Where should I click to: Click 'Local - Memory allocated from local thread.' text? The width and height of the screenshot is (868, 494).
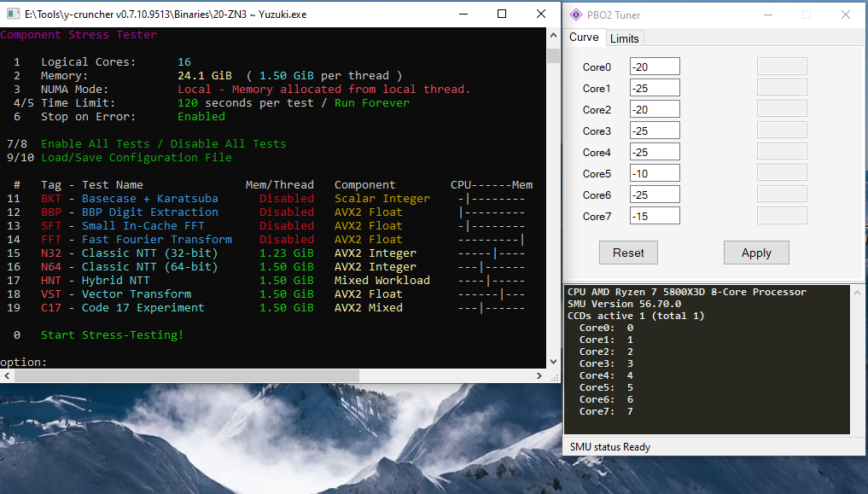pos(323,90)
